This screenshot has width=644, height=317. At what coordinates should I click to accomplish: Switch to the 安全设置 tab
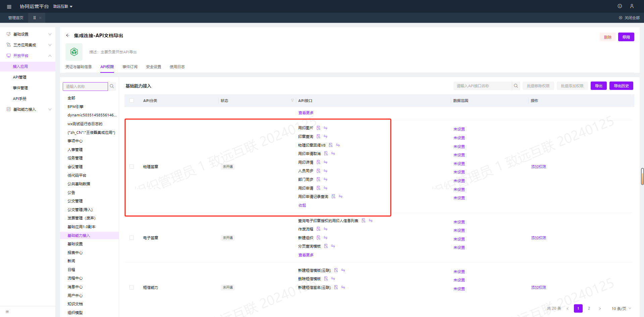point(154,67)
